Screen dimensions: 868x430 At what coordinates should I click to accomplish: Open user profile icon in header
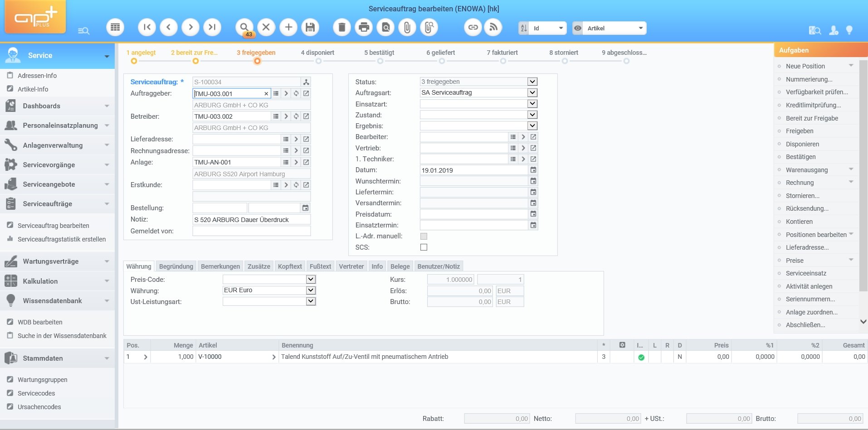click(834, 30)
